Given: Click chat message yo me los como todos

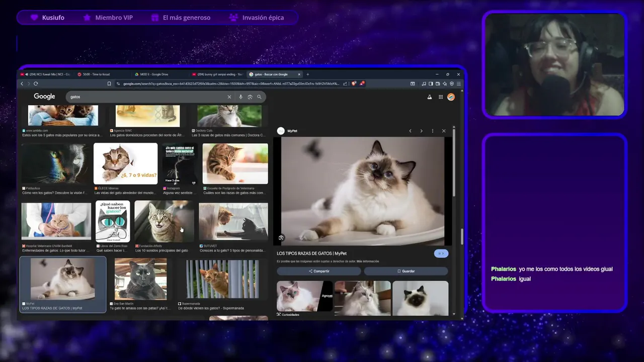Looking at the screenshot, I should click(552, 269).
